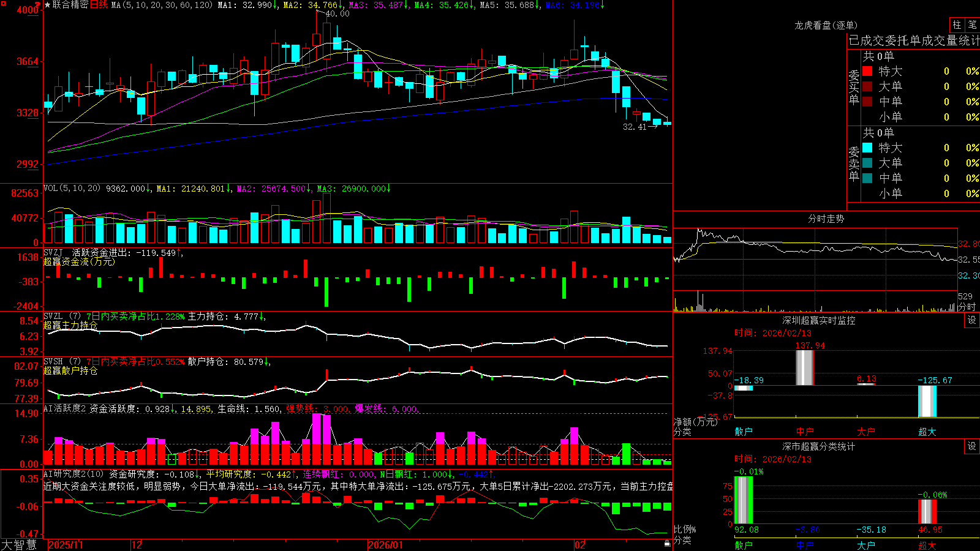This screenshot has height=551, width=980.
Task: Click the 联合精密 stock name
Action: point(70,5)
